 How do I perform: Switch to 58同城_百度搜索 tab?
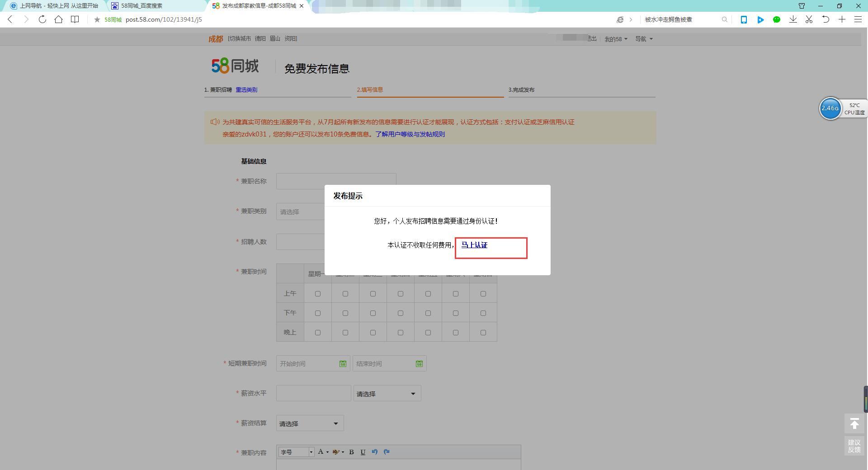[156, 6]
